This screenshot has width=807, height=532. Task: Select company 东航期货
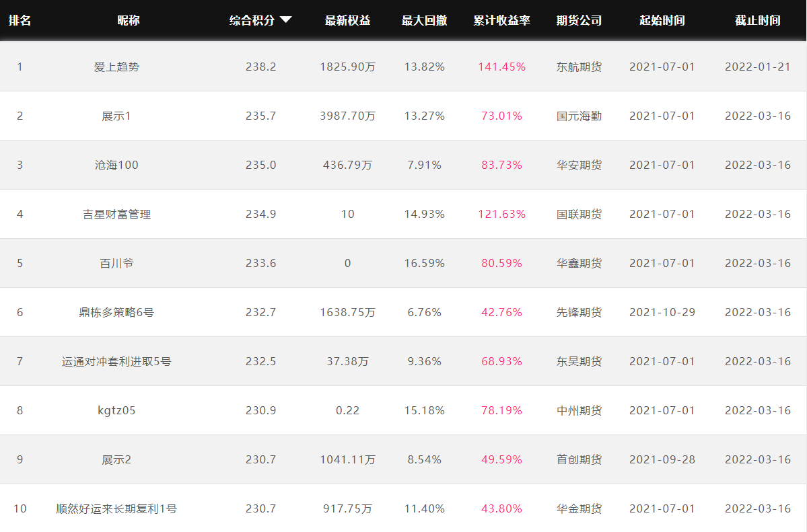click(579, 67)
